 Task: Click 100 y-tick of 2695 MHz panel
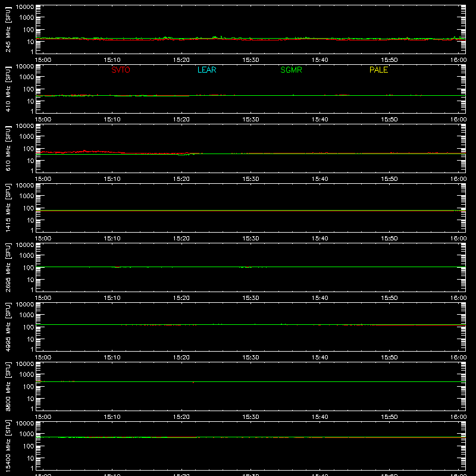(29, 267)
